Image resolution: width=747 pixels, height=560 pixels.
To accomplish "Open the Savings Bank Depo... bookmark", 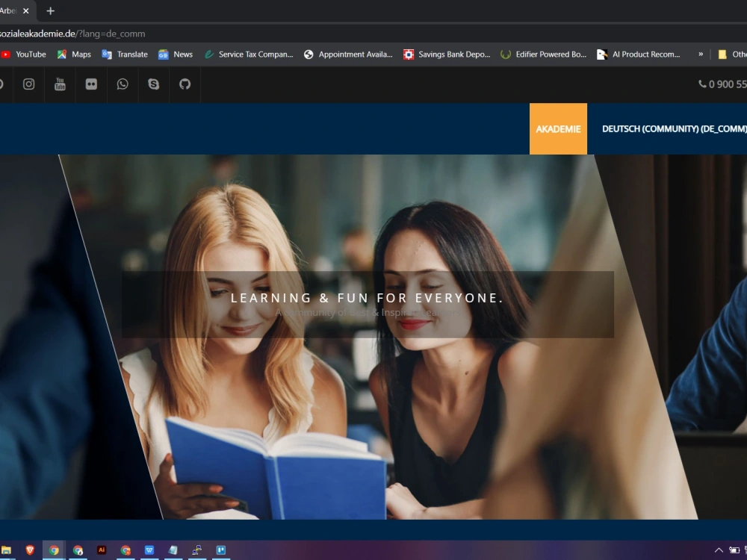I will click(x=447, y=55).
